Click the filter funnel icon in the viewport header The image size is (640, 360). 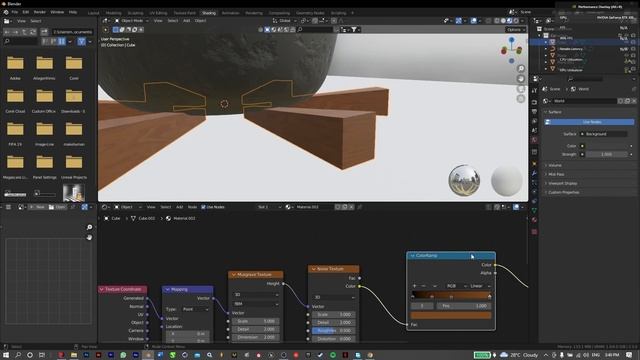pos(354,29)
